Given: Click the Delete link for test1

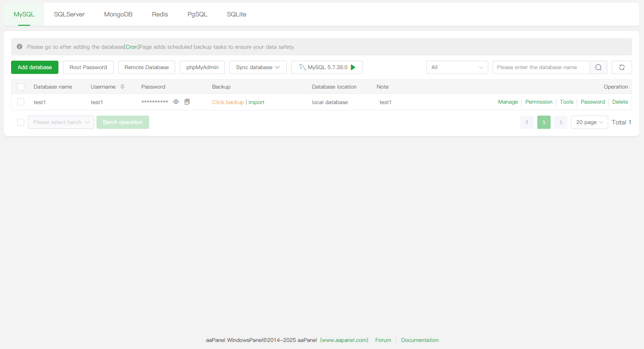Looking at the screenshot, I should point(620,102).
